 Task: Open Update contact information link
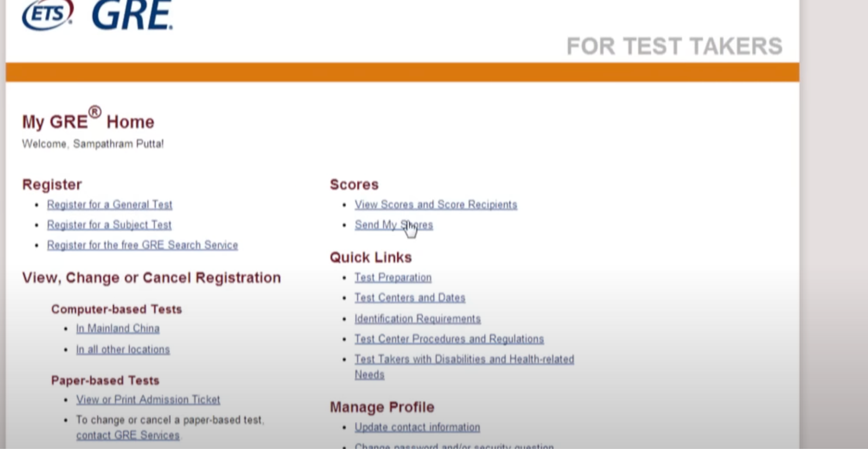coord(417,427)
